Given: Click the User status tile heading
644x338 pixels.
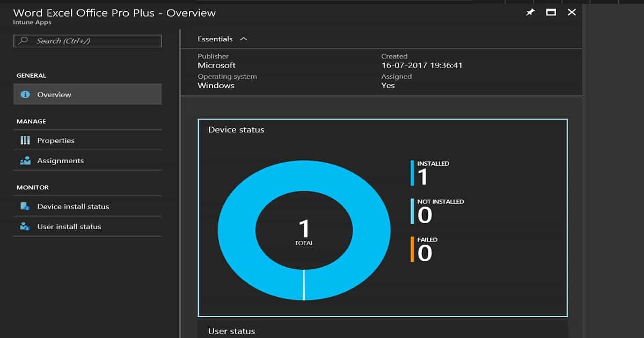Looking at the screenshot, I should 231,332.
